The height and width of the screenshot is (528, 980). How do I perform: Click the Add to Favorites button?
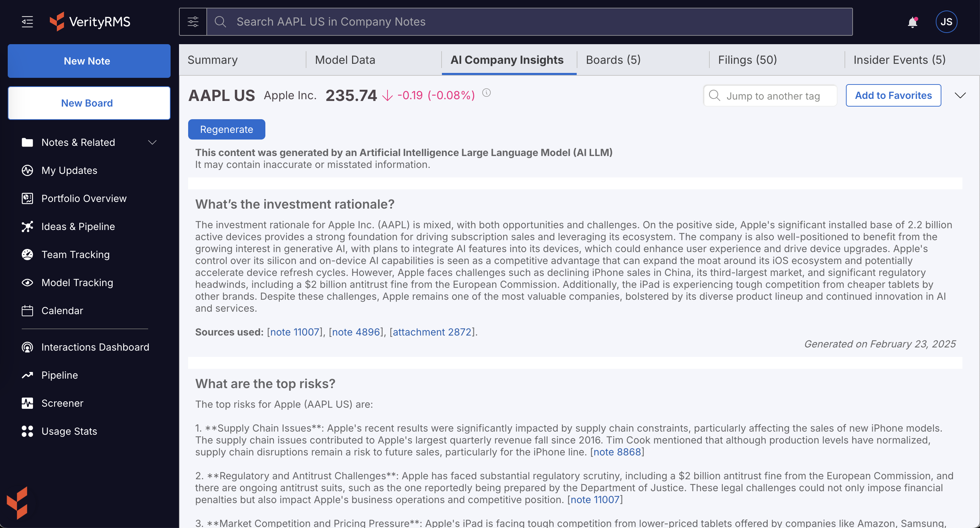click(893, 95)
